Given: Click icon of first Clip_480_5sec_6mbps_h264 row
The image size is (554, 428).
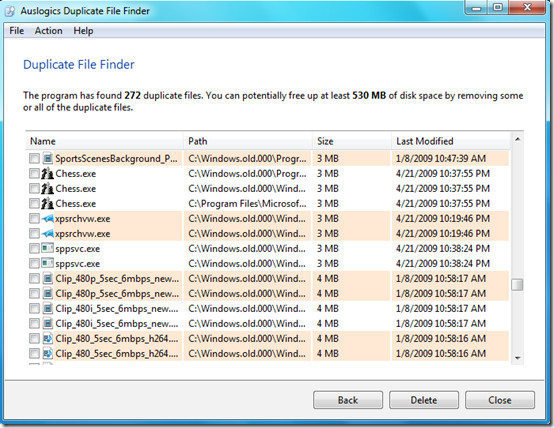Looking at the screenshot, I should (x=47, y=339).
